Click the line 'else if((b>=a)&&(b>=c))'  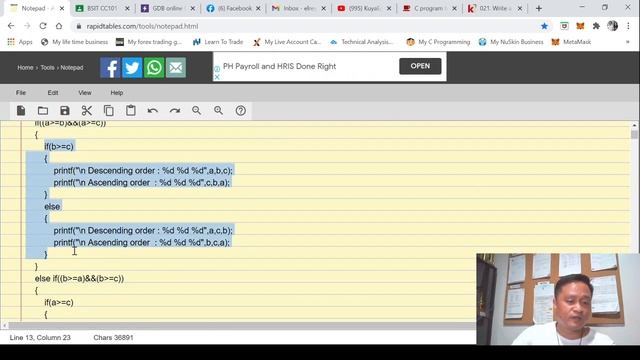(79, 278)
